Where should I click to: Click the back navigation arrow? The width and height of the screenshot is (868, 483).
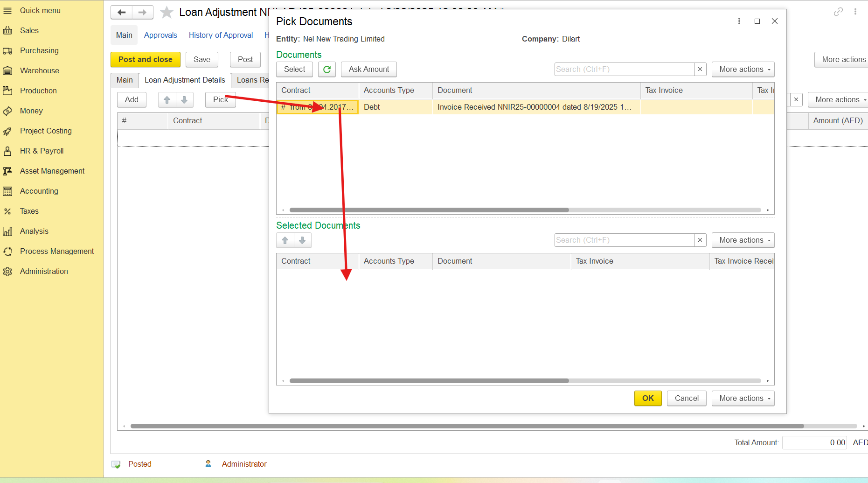(x=121, y=12)
